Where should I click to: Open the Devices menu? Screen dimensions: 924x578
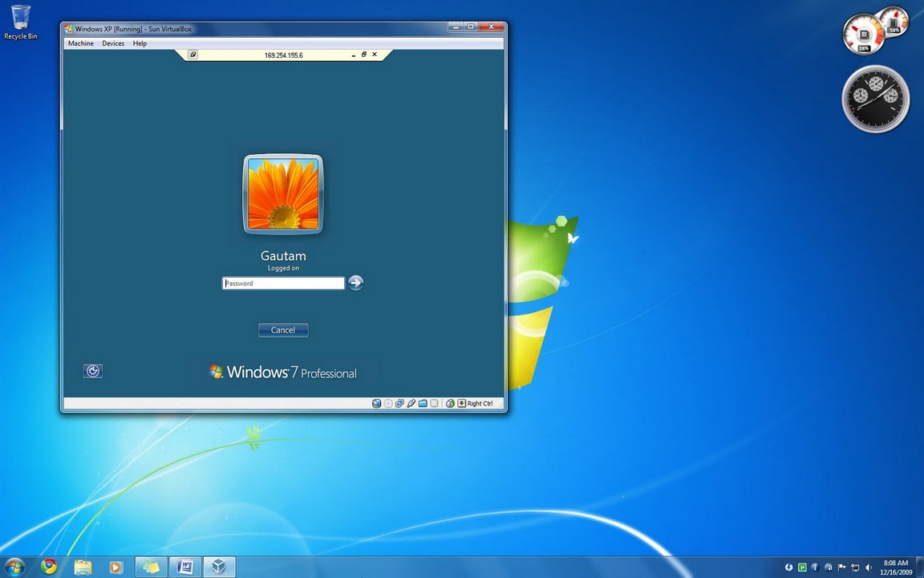tap(113, 43)
